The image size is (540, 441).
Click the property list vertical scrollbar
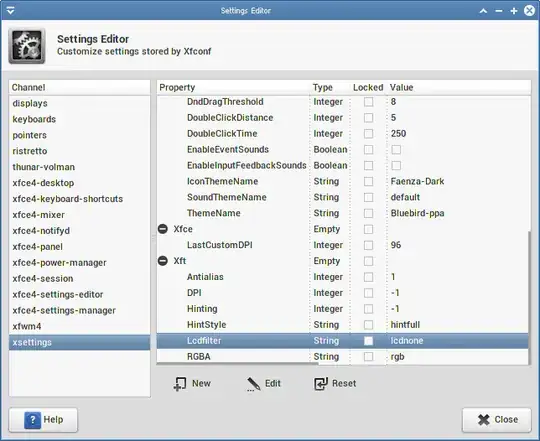click(x=530, y=298)
